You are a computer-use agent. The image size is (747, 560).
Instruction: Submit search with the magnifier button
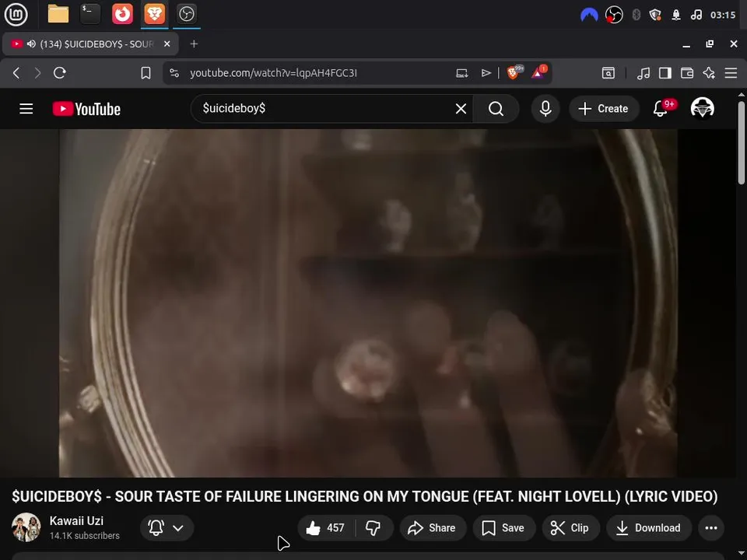coord(496,109)
